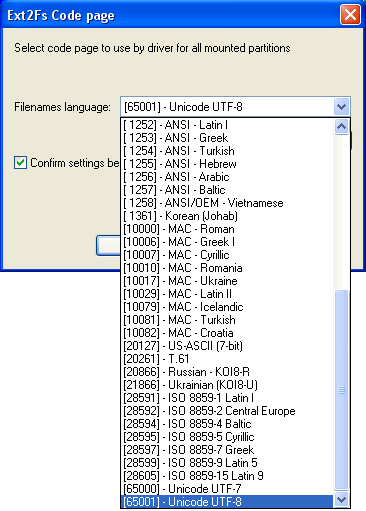
Task: Pick [28599] ISO 8859-9 Latin 5
Action: [227, 463]
